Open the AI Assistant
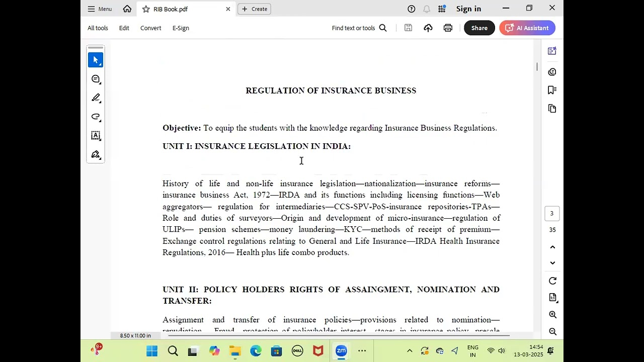Screen dimensions: 644x362 [527, 28]
